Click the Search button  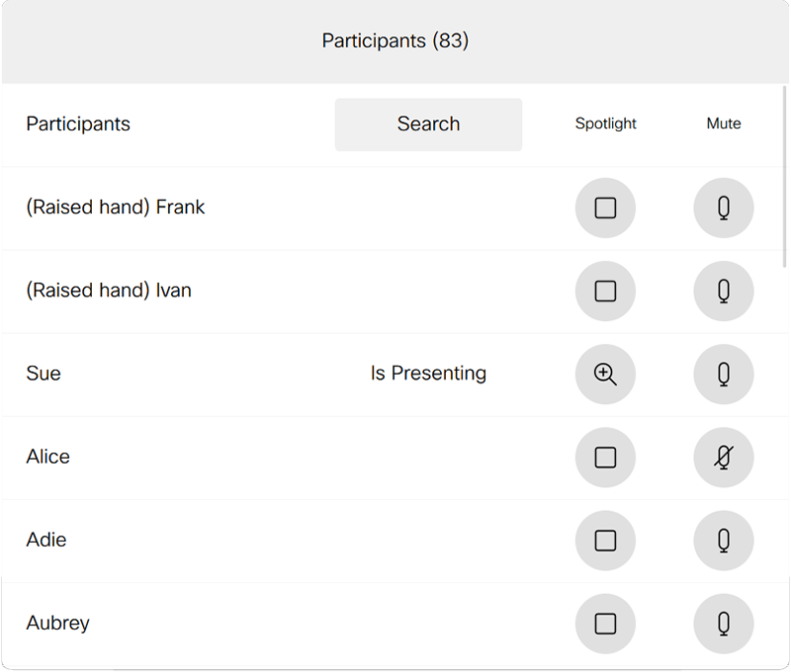[x=428, y=125]
